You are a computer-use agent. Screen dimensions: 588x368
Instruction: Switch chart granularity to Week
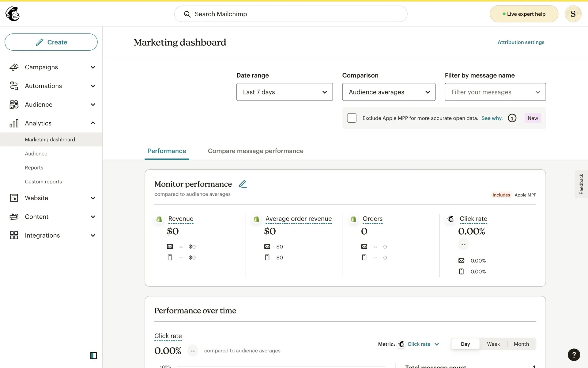click(x=493, y=344)
